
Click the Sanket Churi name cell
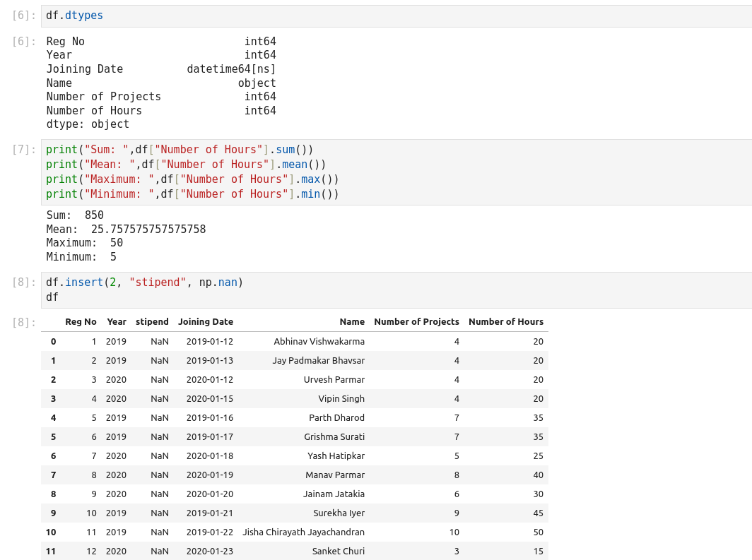338,552
